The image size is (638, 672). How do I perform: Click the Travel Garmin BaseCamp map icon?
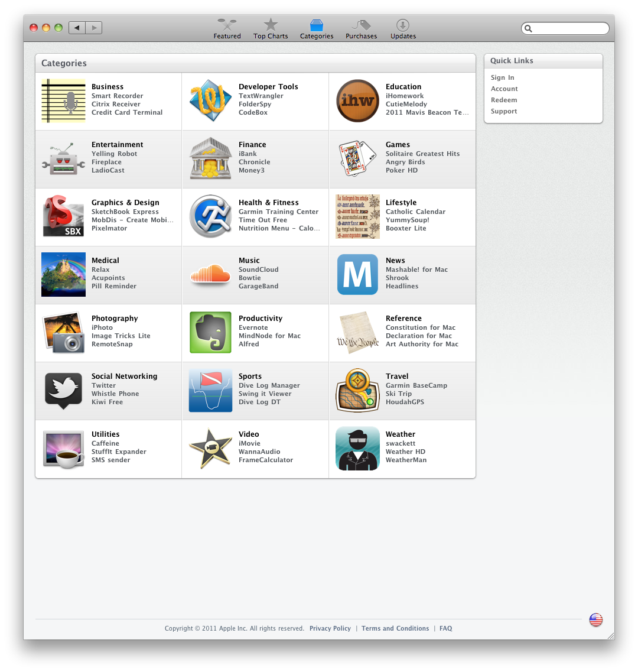[357, 391]
